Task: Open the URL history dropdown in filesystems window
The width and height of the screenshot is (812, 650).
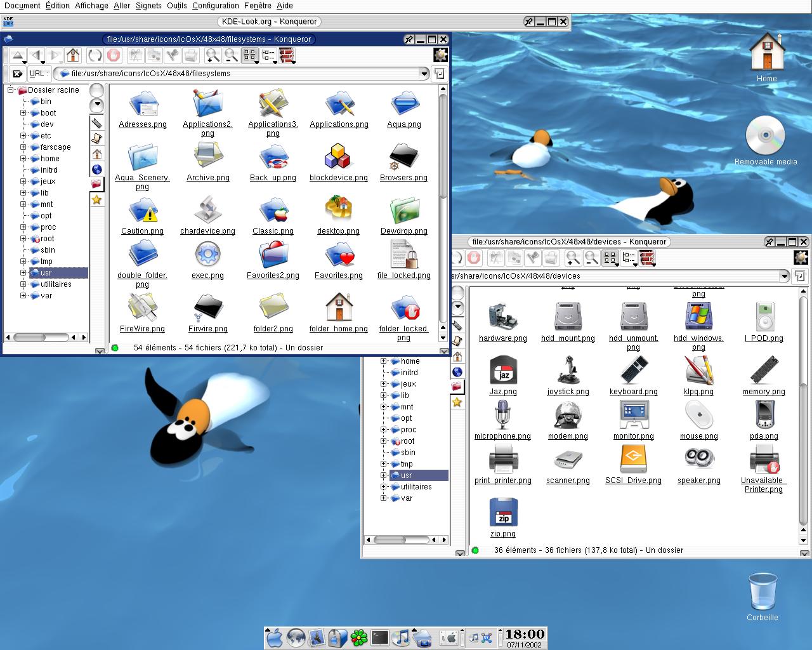Action: 424,74
